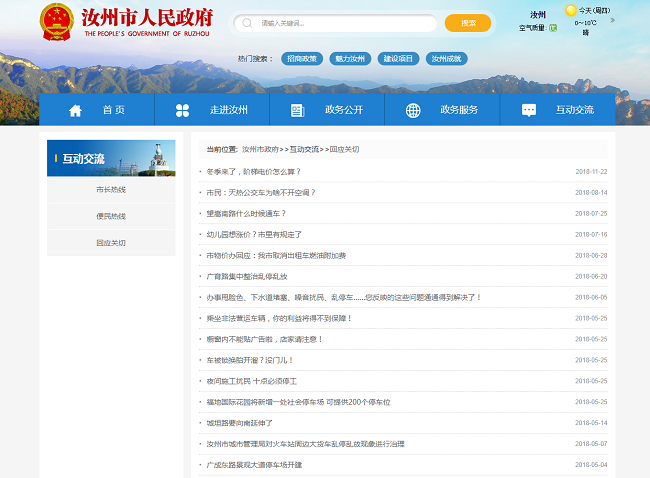Click the magnifier icon in search box
This screenshot has height=478, width=650.
coord(246,22)
